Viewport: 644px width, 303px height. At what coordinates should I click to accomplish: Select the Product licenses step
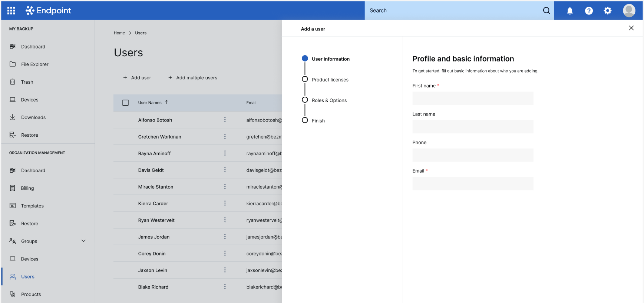tap(330, 80)
